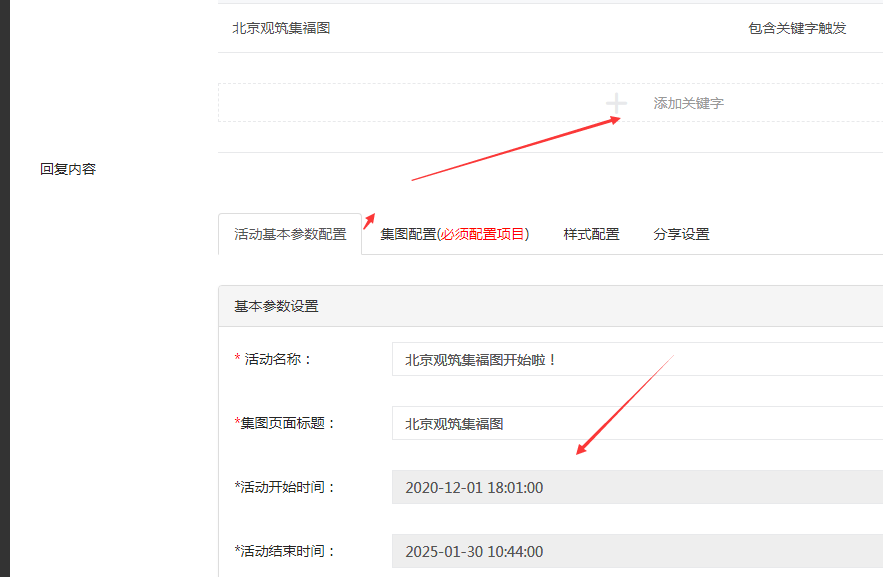This screenshot has height=577, width=883.
Task: Select the keyword row 北京观筑集福图
Action: (x=550, y=28)
